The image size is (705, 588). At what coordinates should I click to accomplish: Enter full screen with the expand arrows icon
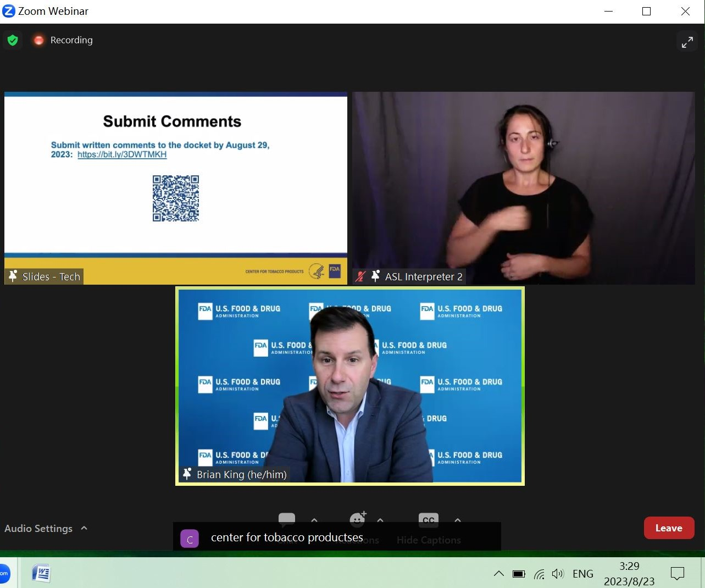[x=687, y=42]
